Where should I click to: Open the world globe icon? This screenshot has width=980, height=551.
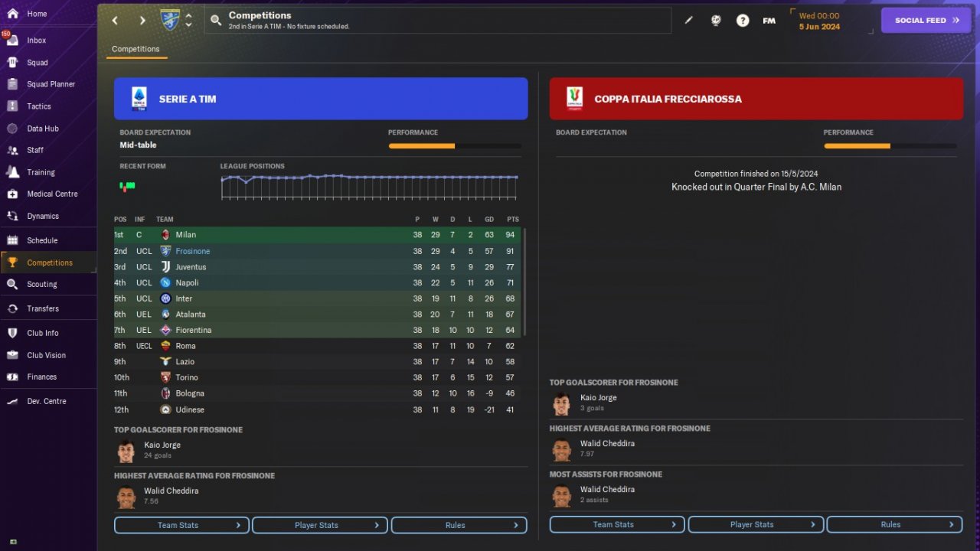pos(716,21)
